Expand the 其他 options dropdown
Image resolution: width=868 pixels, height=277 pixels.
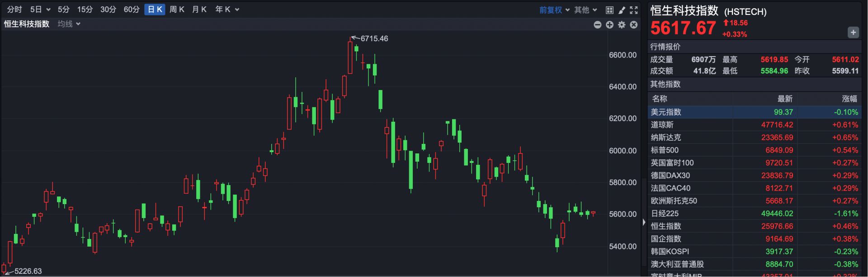coord(585,10)
